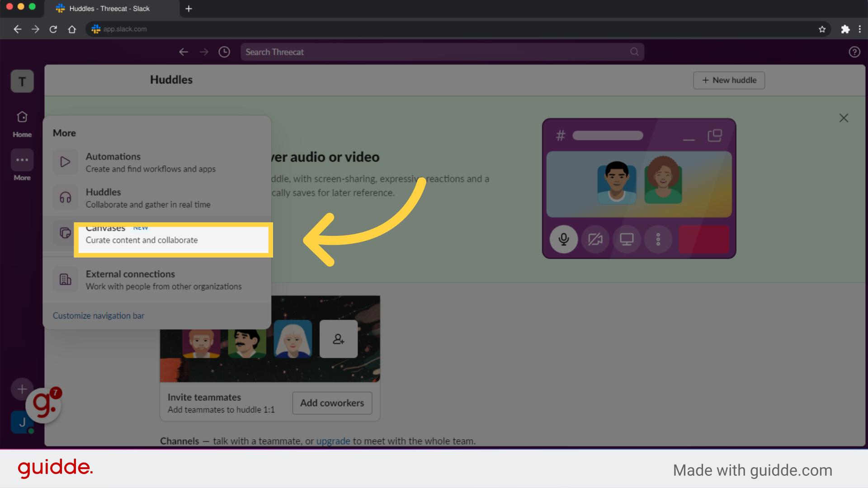Open the Customize navigation bar link
Viewport: 868px width, 488px height.
coord(99,315)
